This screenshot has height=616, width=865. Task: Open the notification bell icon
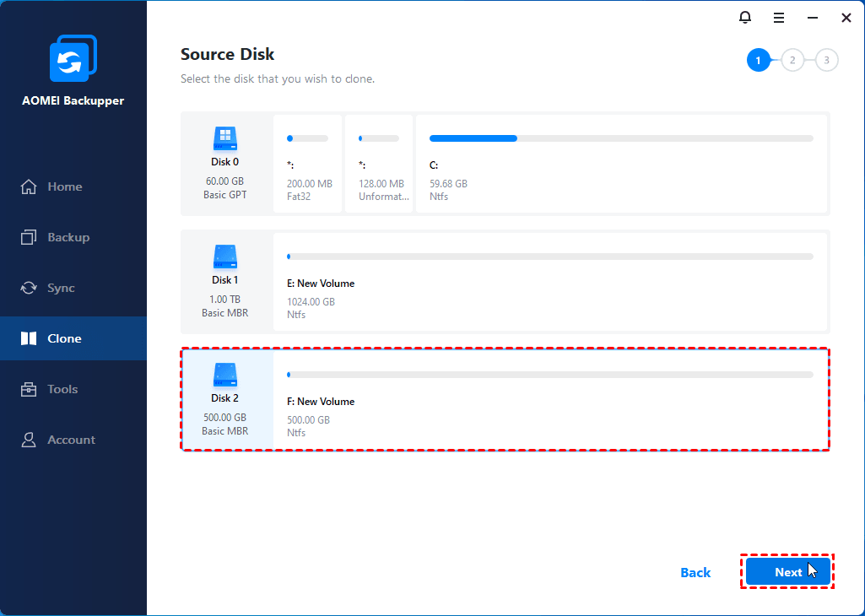click(744, 17)
